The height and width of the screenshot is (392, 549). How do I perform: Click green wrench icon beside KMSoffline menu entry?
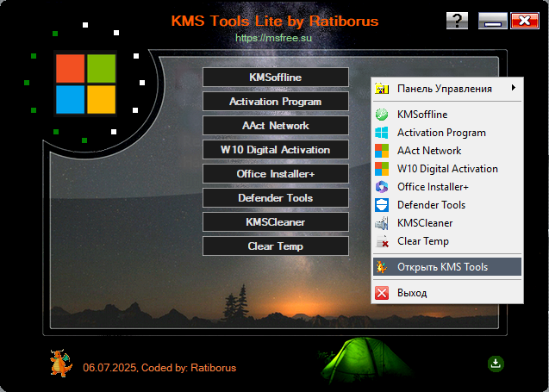(382, 115)
